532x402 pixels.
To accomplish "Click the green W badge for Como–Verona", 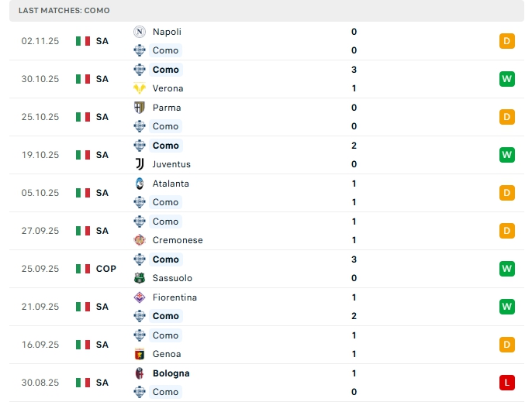I will pyautogui.click(x=507, y=79).
